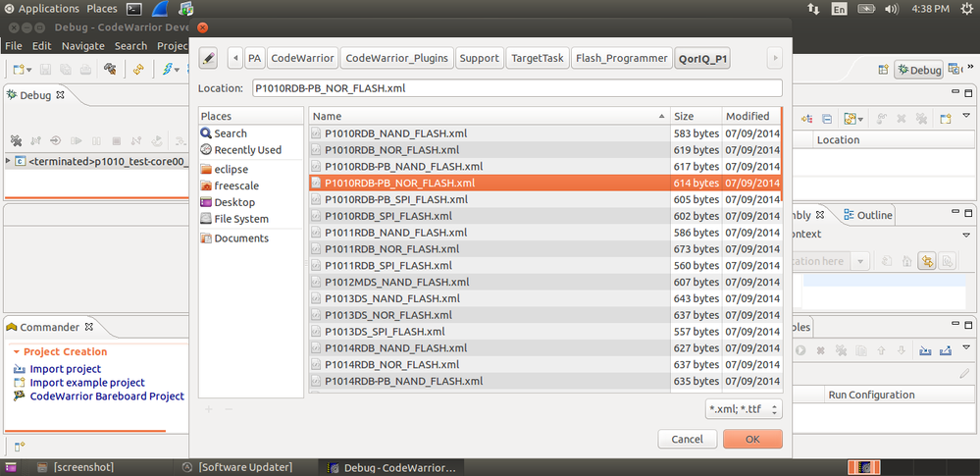
Task: Go to the PA path segment
Action: pos(254,58)
